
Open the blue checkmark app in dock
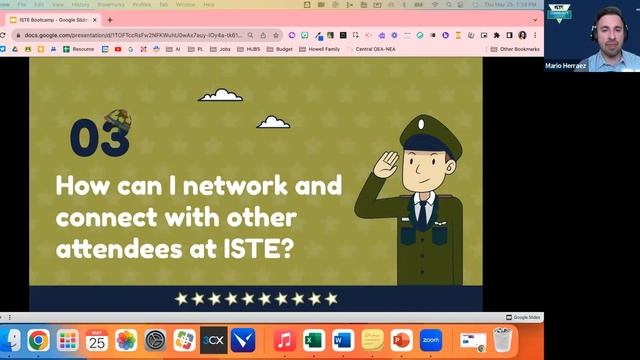243,340
